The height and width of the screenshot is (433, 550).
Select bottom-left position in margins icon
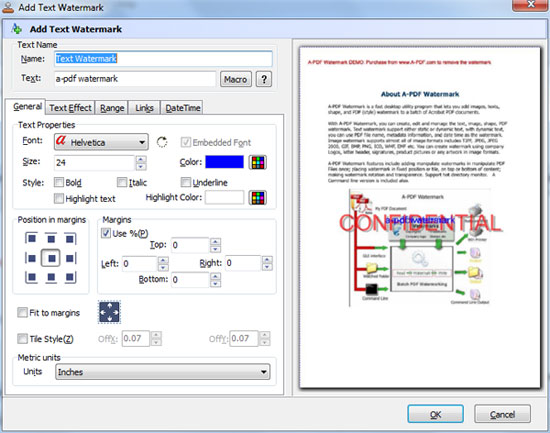tap(31, 277)
